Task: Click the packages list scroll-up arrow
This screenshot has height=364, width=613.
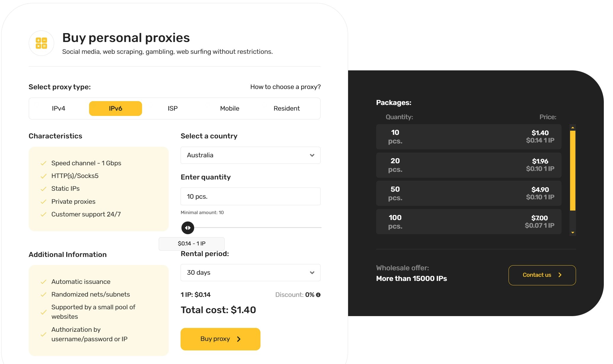Action: click(573, 127)
